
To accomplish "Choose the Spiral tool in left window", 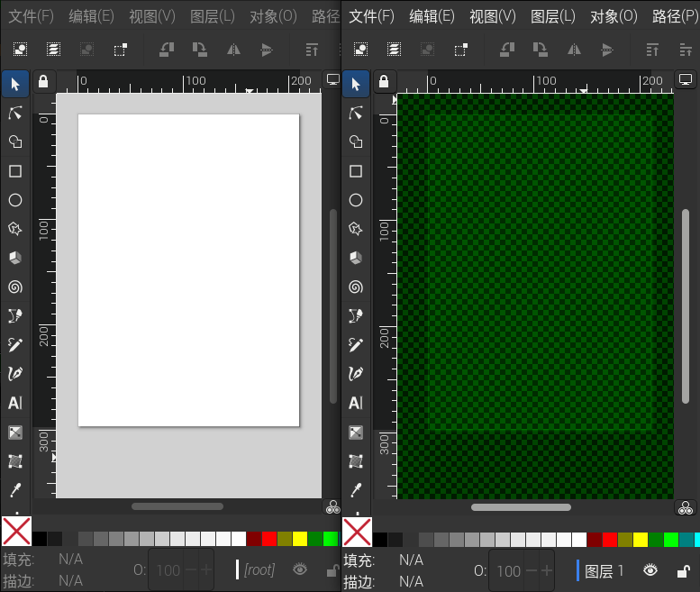I will (15, 287).
